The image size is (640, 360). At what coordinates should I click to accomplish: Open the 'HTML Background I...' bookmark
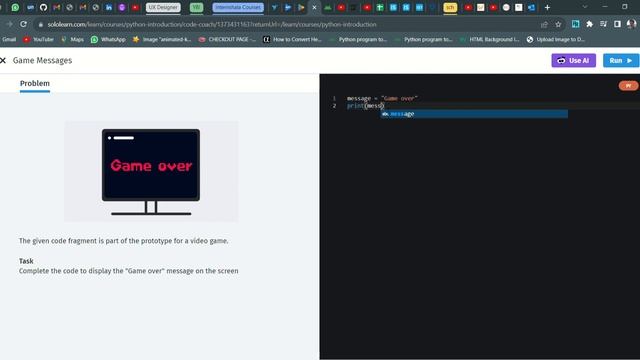pos(489,40)
